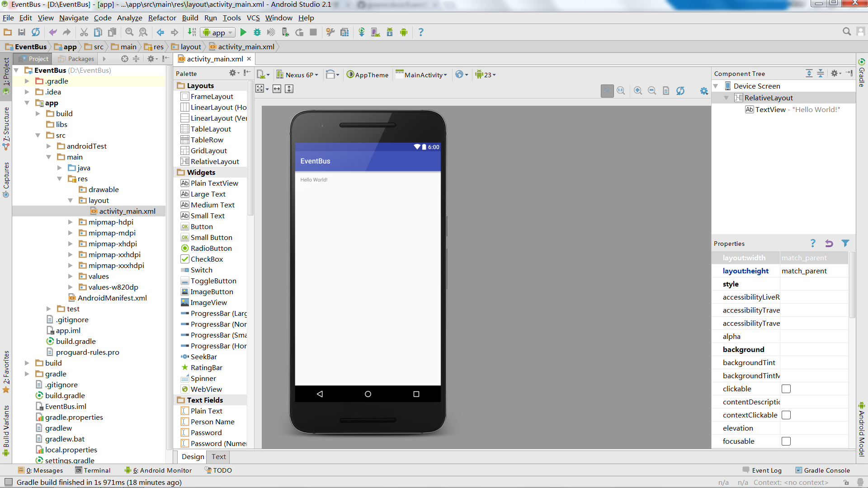Click the Properties filter funnel icon
Viewport: 868px width, 488px height.
[x=845, y=243]
